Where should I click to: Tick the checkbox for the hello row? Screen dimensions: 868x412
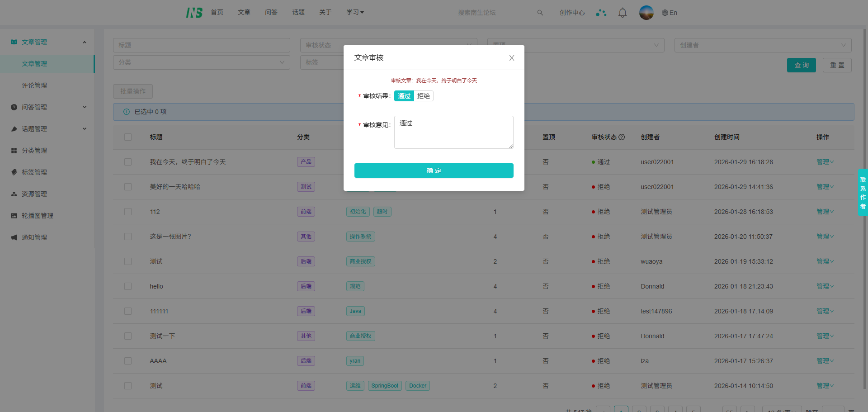(128, 286)
